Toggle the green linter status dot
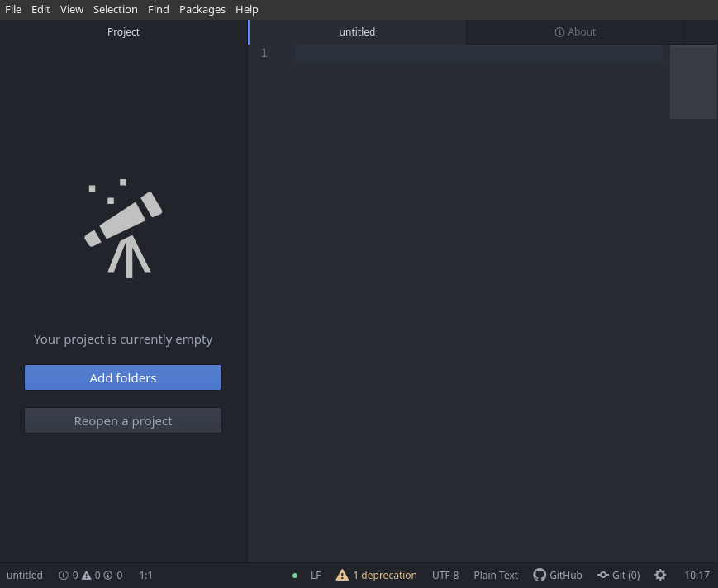Viewport: 718px width, 588px height. point(295,575)
